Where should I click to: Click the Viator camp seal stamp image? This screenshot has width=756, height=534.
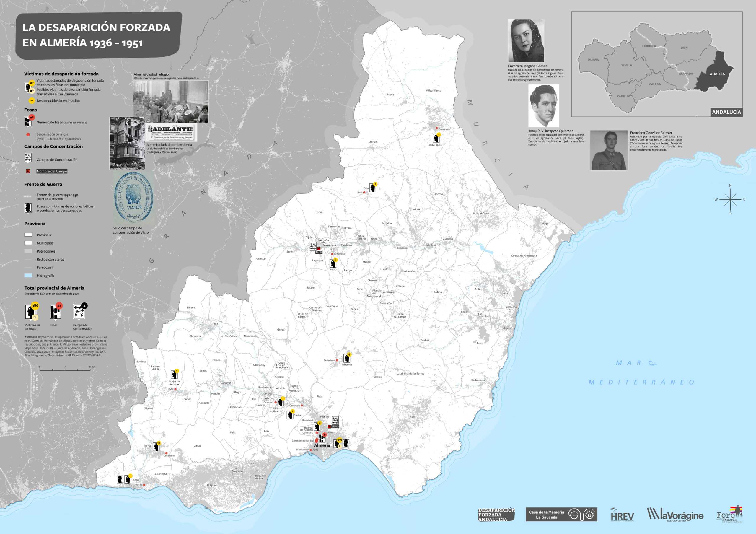(133, 198)
